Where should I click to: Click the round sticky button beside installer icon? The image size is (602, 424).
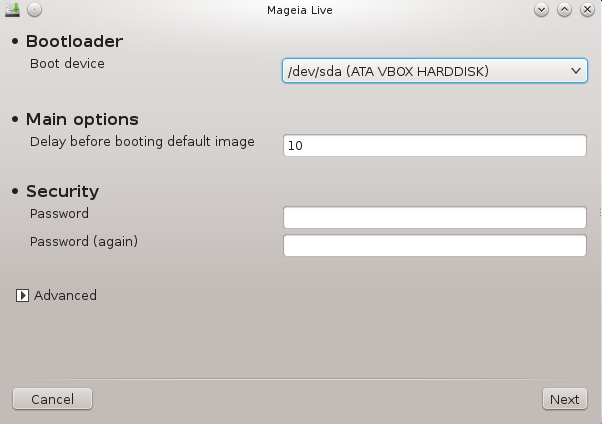[35, 10]
